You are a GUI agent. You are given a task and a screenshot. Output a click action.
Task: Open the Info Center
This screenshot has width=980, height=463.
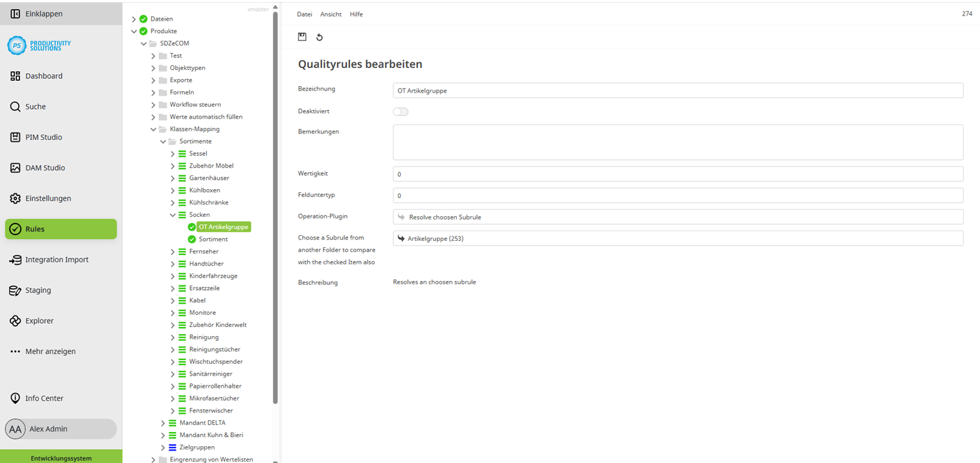(45, 398)
